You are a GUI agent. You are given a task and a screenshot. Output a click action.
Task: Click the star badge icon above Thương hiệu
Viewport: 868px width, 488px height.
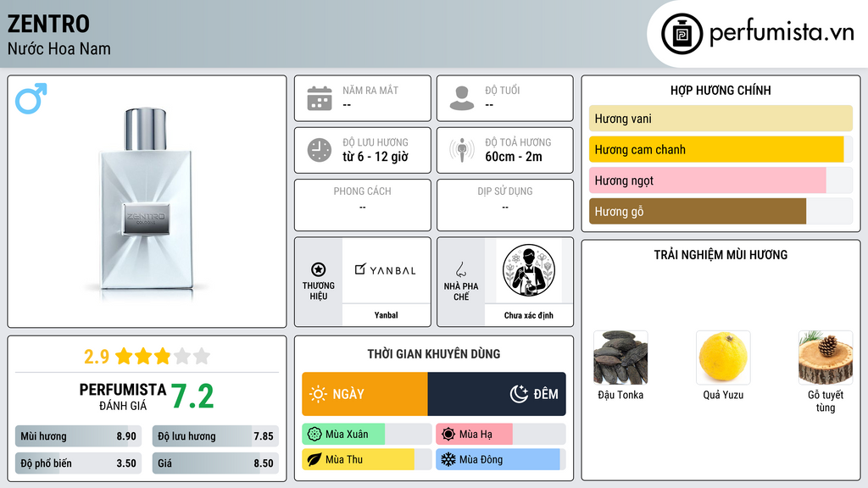pyautogui.click(x=319, y=269)
